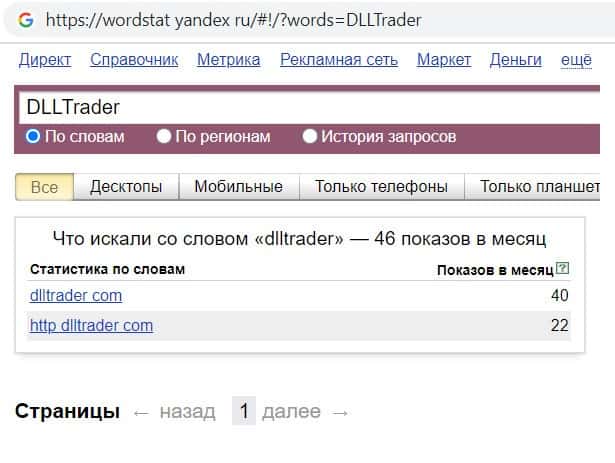Open the Метрика link
The width and height of the screenshot is (615, 463).
(229, 60)
